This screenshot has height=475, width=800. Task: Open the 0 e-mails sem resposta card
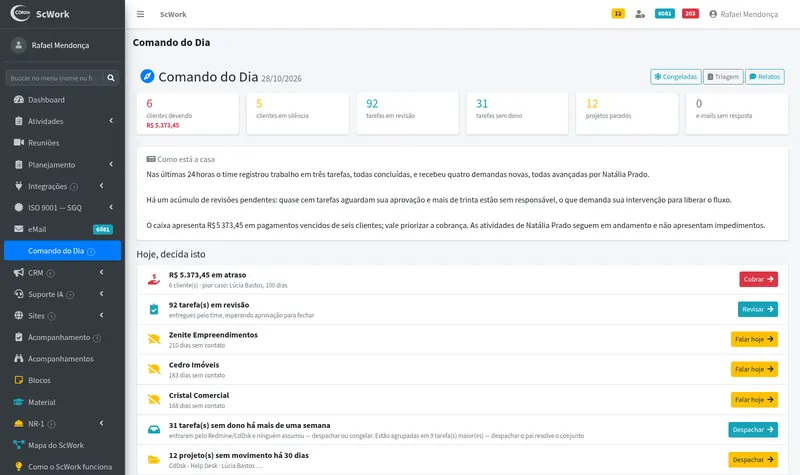tap(737, 114)
